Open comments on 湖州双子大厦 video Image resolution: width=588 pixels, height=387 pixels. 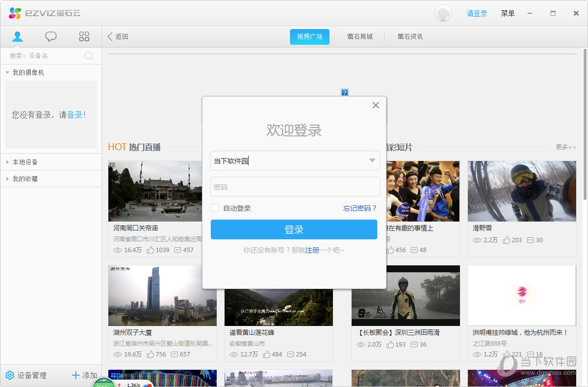pos(174,355)
